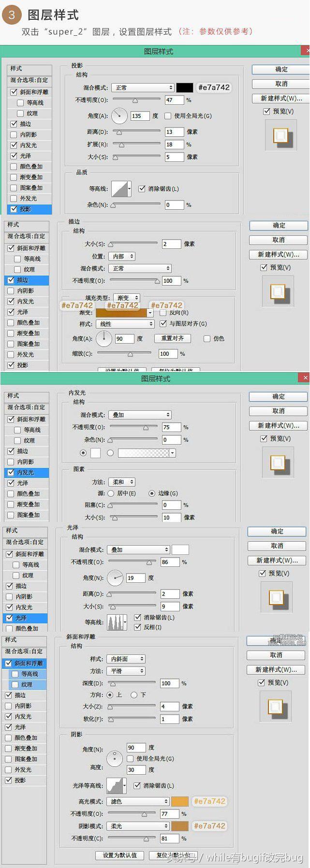Toggle 反向 checkbox in the 描边 panel

[x=163, y=313]
